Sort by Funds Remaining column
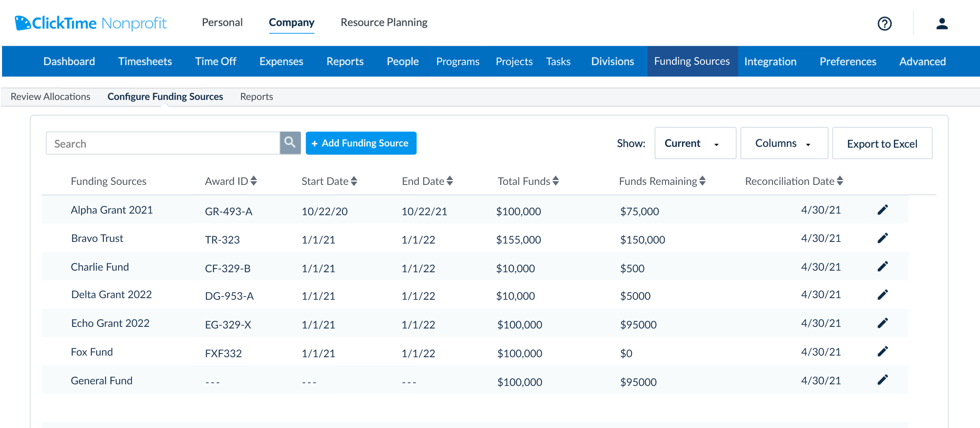Image resolution: width=980 pixels, height=428 pixels. (x=702, y=181)
